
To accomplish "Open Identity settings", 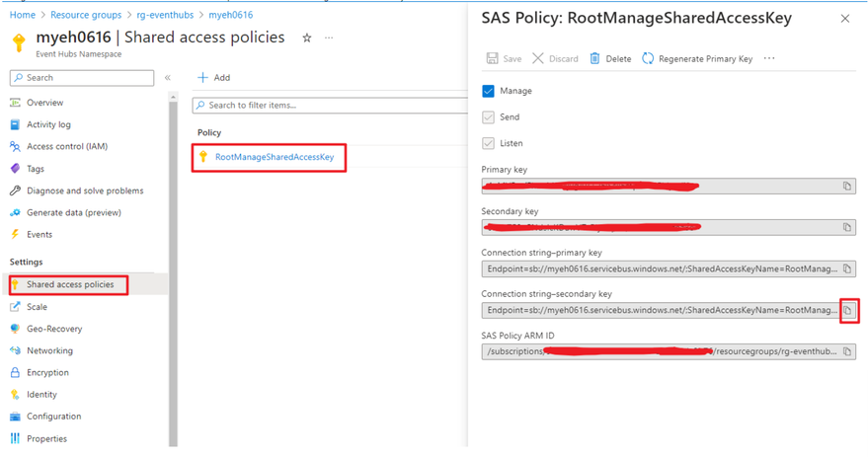I will 41,395.
